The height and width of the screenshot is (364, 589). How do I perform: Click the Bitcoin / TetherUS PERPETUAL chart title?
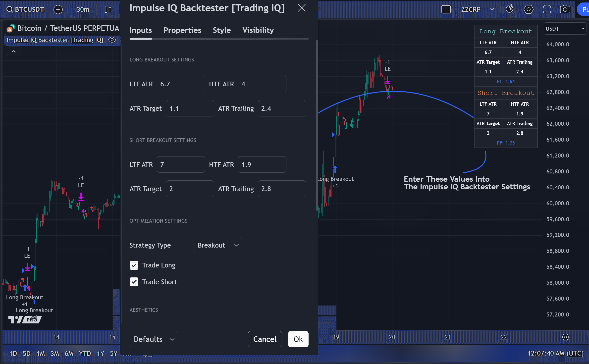pos(69,28)
